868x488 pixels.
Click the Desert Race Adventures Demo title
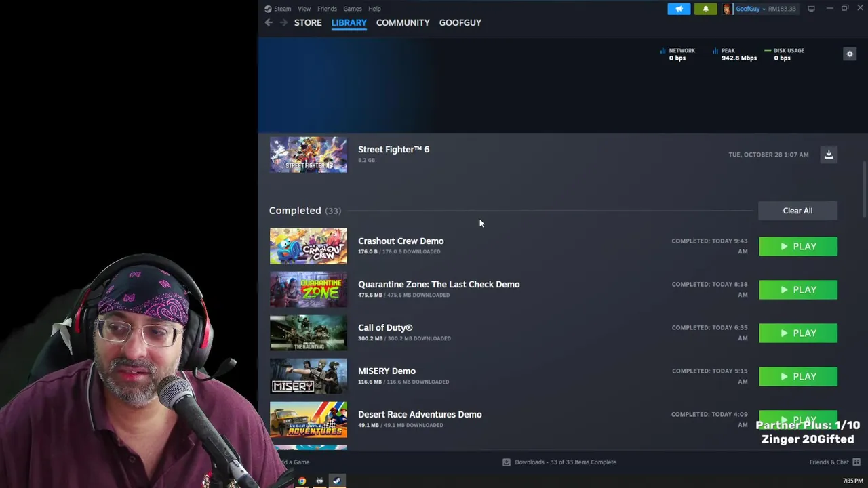pyautogui.click(x=420, y=414)
